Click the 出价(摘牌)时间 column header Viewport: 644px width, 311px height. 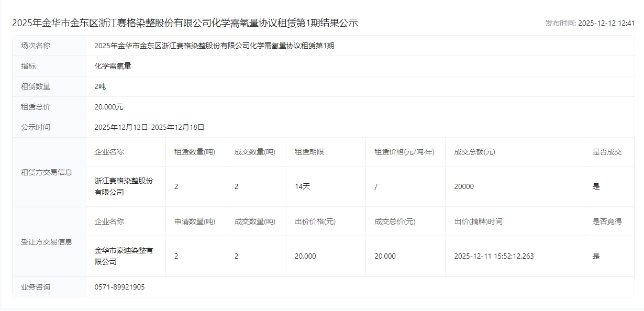tap(478, 221)
